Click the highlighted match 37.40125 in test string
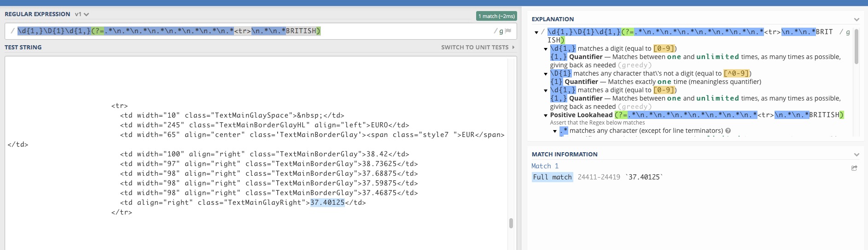 point(327,202)
